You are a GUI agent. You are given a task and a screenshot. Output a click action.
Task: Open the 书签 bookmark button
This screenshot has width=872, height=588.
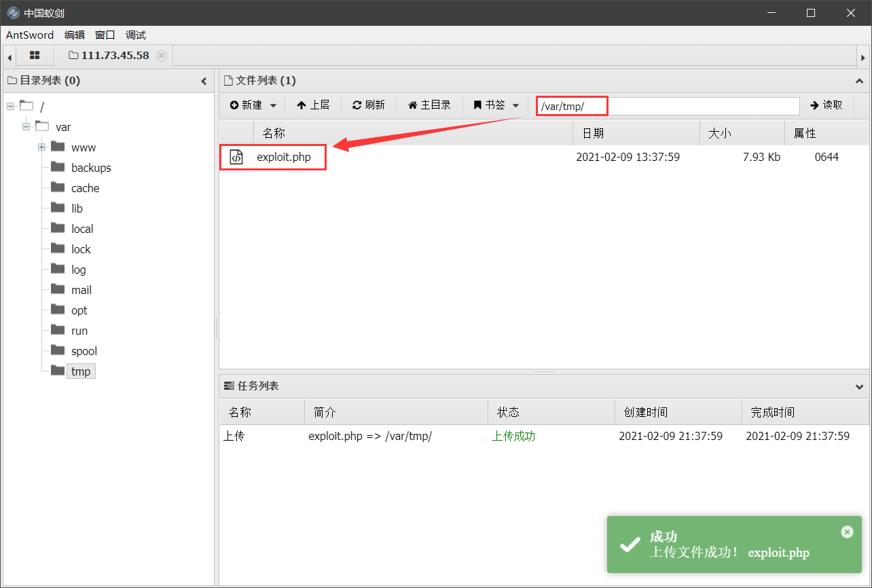coord(490,105)
